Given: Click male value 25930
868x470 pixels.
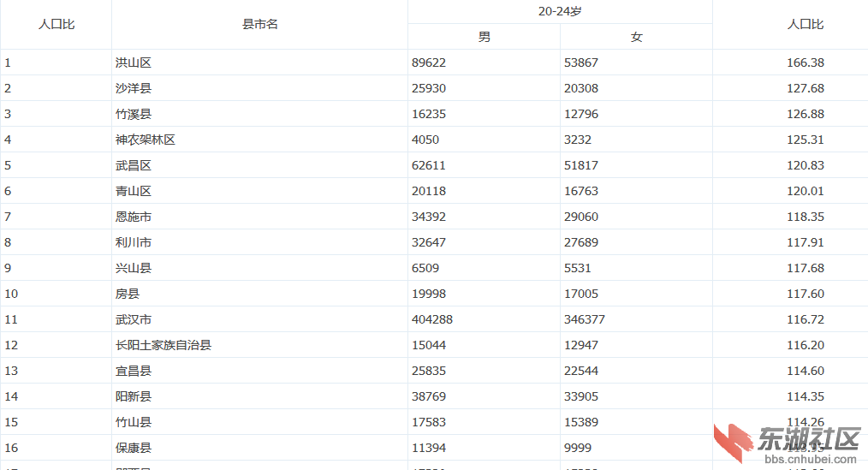Looking at the screenshot, I should point(429,88).
